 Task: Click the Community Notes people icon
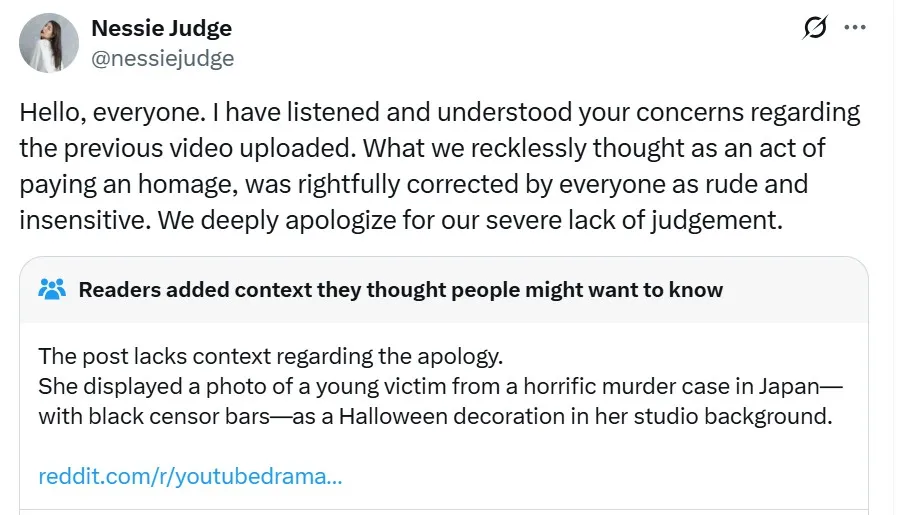(51, 290)
